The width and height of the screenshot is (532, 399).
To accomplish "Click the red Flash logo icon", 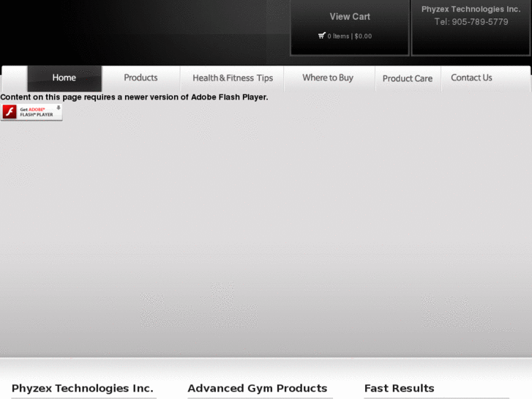I will tap(10, 112).
